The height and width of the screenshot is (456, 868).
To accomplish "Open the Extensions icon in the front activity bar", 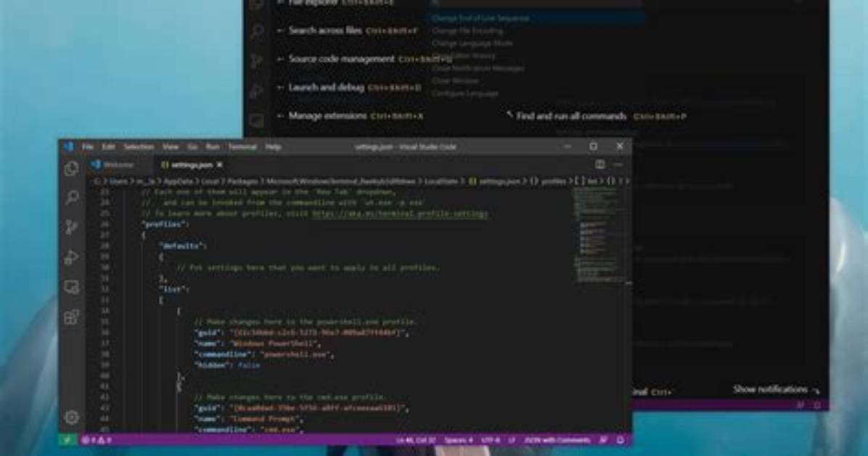I will [x=71, y=317].
